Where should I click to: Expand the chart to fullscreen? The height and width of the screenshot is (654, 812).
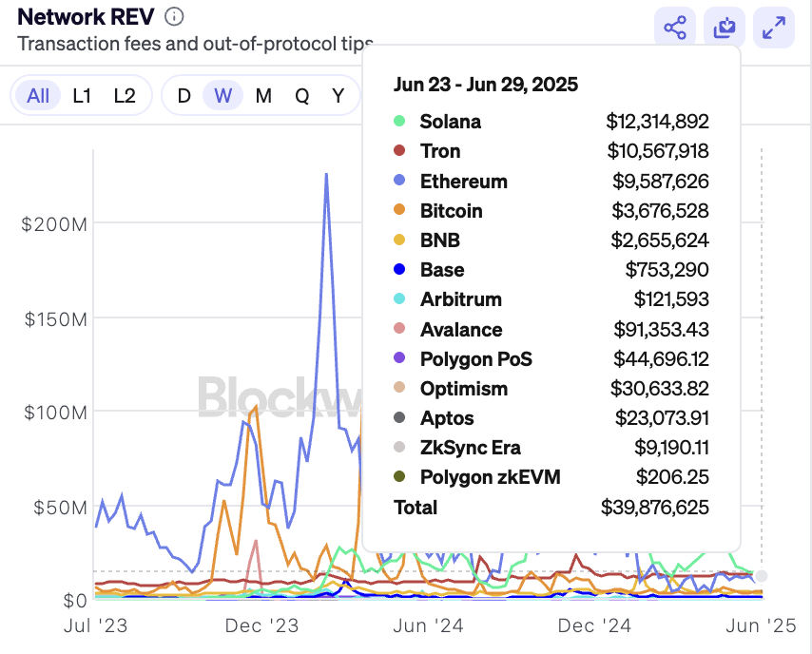coord(773,27)
